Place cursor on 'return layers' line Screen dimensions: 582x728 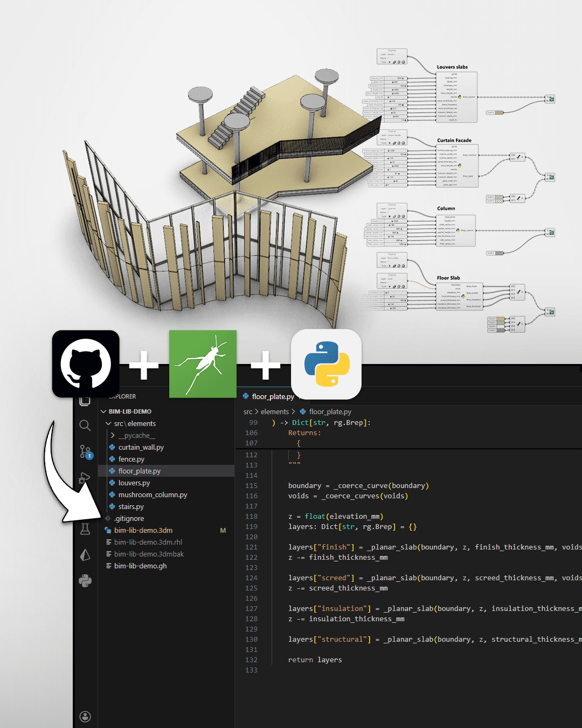pos(315,660)
